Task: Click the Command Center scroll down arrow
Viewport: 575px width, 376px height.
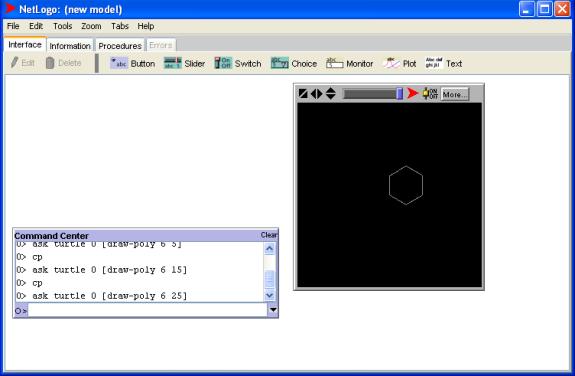Action: tap(269, 295)
